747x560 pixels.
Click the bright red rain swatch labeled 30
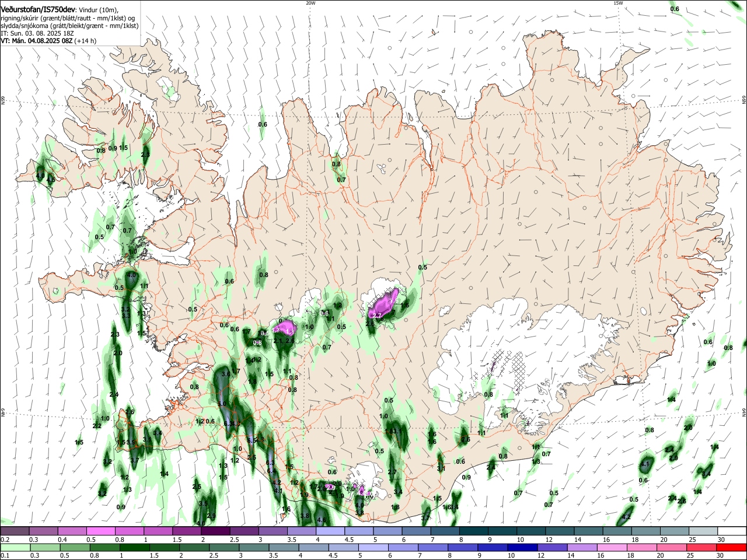click(x=732, y=547)
